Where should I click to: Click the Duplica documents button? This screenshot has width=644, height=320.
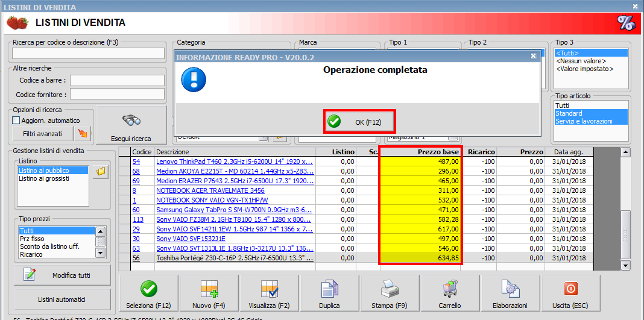tap(329, 293)
